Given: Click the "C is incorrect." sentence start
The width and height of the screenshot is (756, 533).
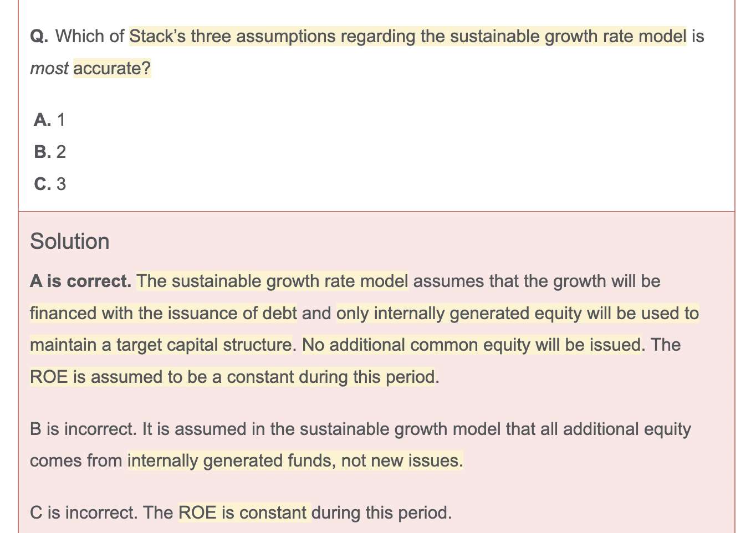Looking at the screenshot, I should [83, 512].
